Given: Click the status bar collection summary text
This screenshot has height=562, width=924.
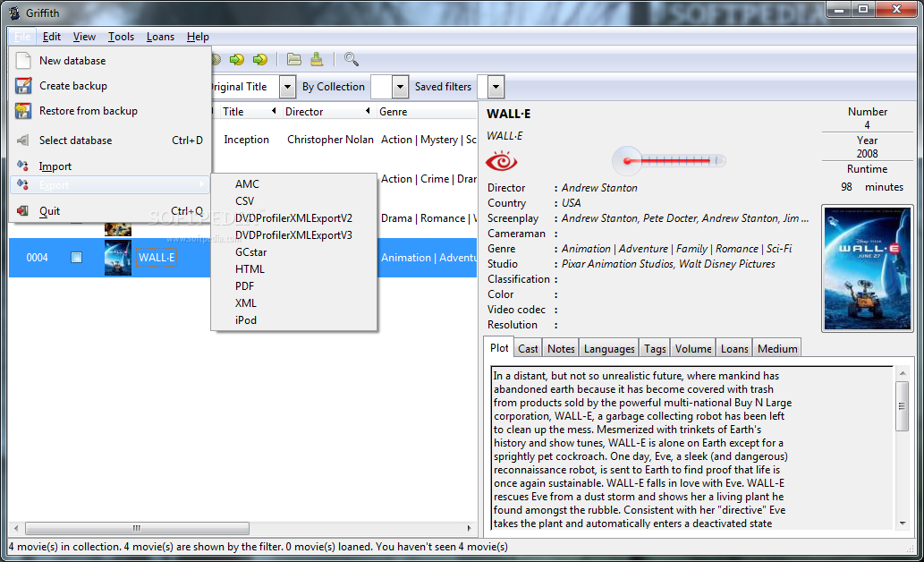Looking at the screenshot, I should click(259, 547).
